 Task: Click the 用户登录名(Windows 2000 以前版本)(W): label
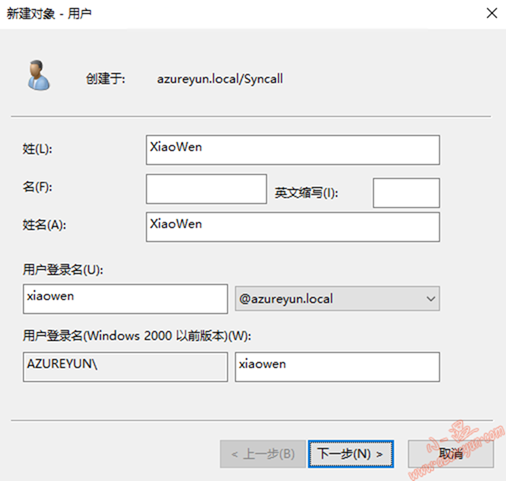pos(137,336)
